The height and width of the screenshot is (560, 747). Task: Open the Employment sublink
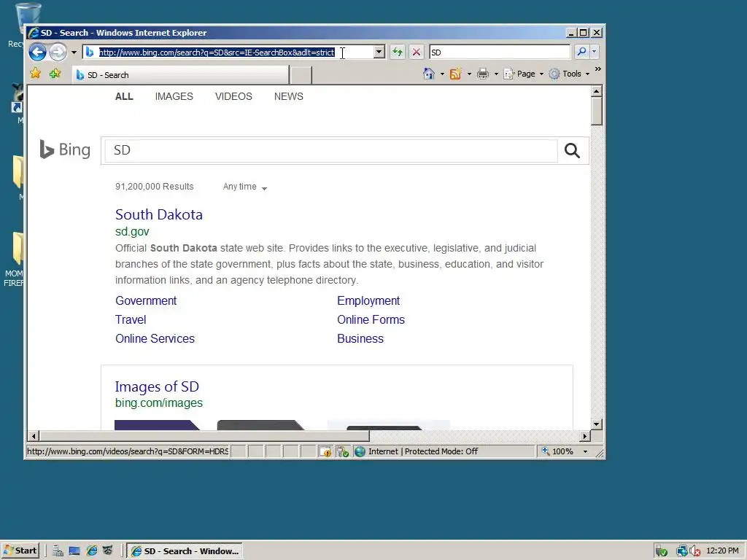(x=368, y=300)
